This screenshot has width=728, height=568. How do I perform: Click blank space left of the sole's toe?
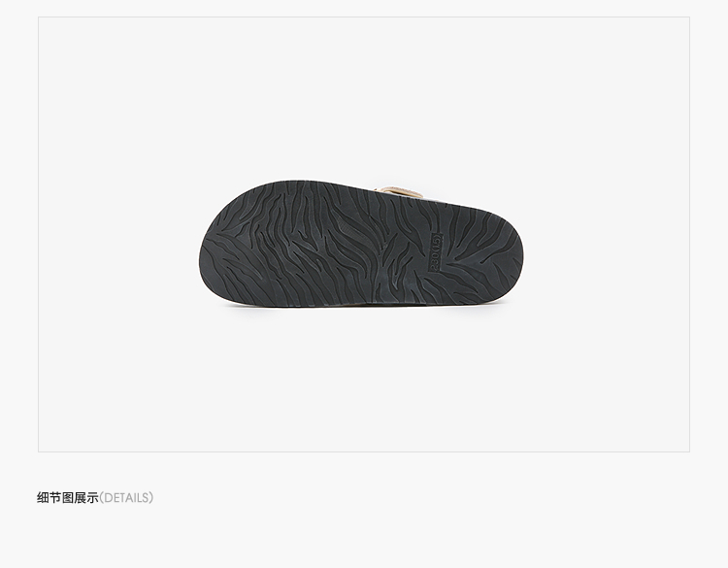point(118,247)
